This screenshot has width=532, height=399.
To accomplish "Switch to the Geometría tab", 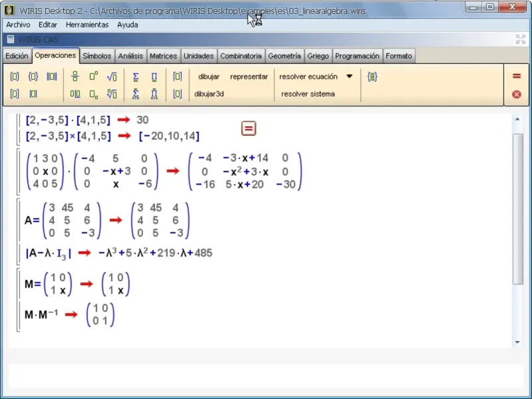I will coord(285,56).
